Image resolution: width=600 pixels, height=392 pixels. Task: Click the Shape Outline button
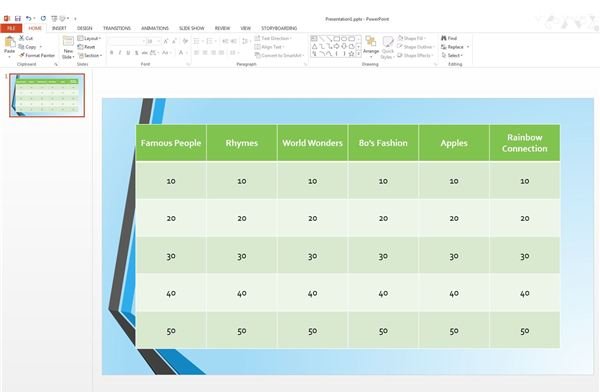tap(416, 47)
